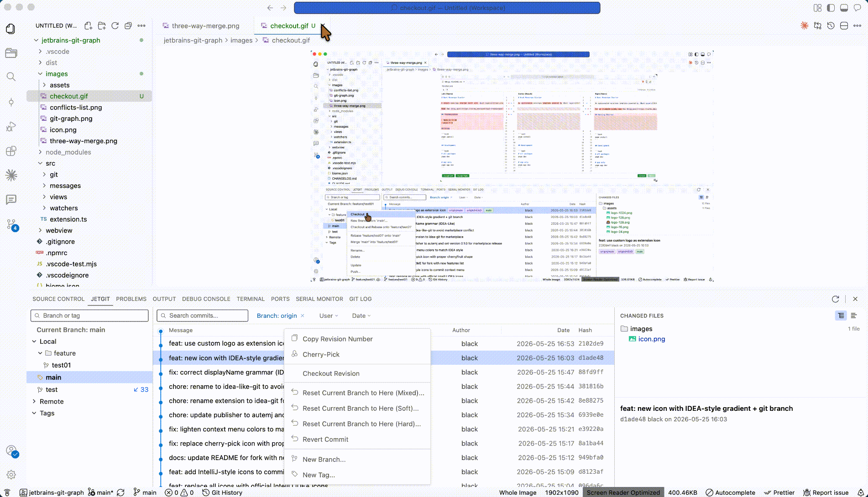
Task: Click the Search commits field
Action: [202, 316]
